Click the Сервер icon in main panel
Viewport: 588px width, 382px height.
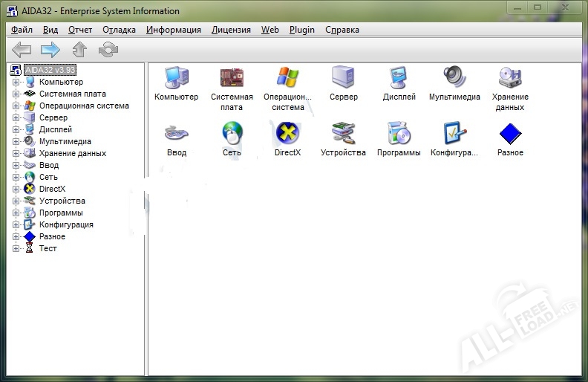pyautogui.click(x=343, y=79)
